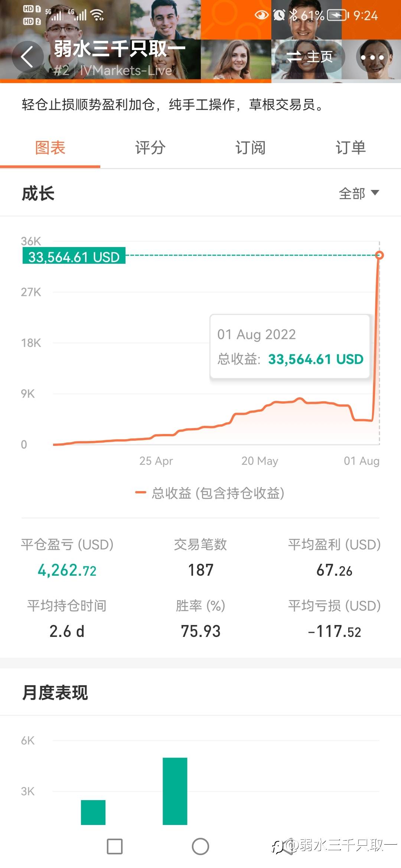Tap the back arrow icon
The image size is (401, 868).
27,57
